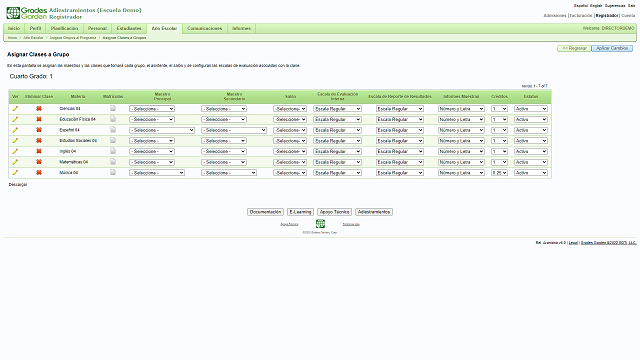
Task: Remove Matemáticas 04 using red X icon
Action: pyautogui.click(x=39, y=162)
